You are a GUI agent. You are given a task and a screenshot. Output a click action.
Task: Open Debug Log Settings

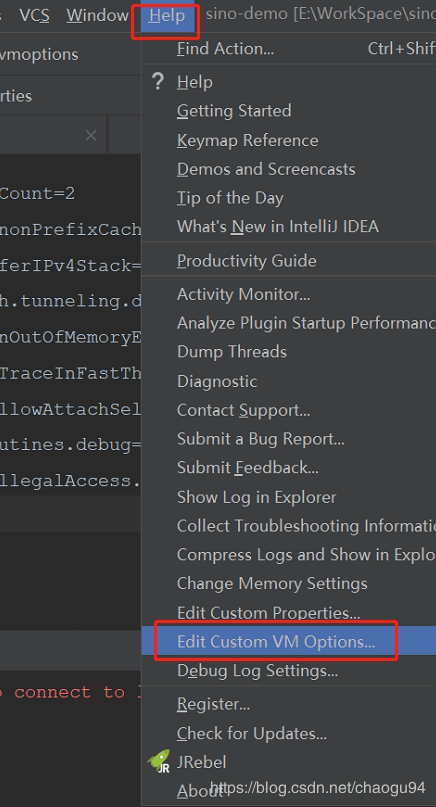pyautogui.click(x=289, y=671)
